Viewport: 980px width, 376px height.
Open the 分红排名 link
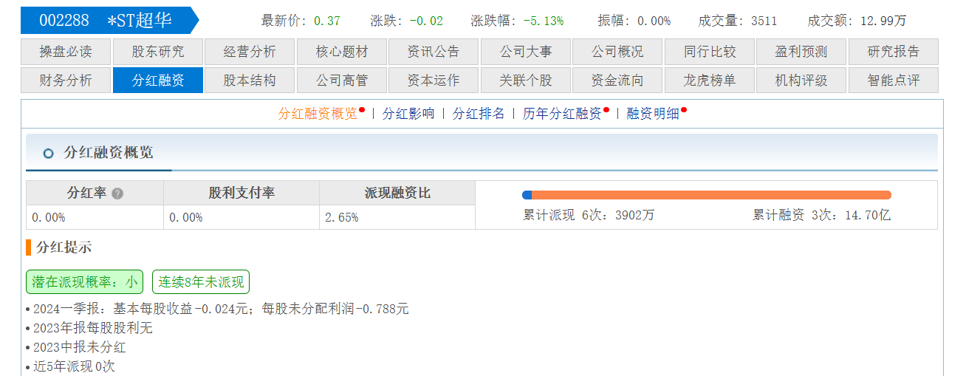coord(479,114)
